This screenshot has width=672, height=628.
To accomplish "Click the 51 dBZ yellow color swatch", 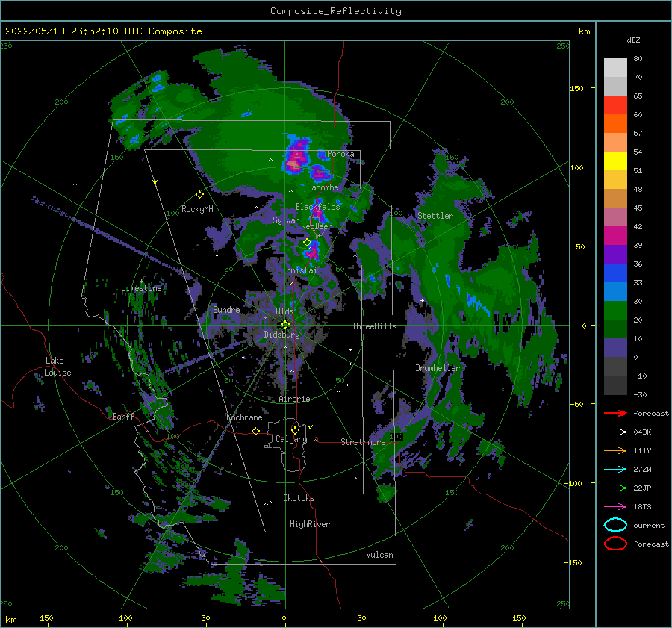I will (615, 161).
